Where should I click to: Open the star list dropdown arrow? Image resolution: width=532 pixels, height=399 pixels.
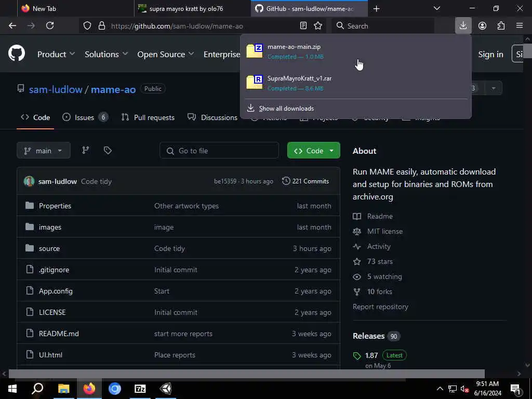[x=494, y=88]
